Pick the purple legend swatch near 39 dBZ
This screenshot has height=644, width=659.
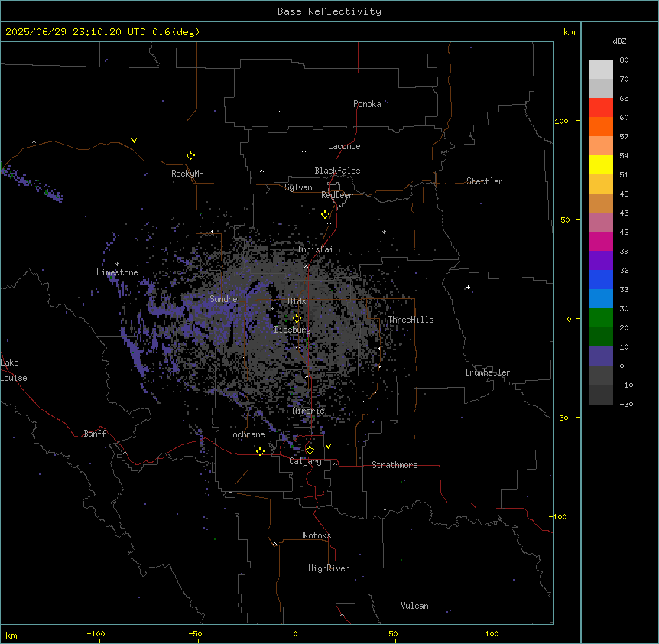601,260
